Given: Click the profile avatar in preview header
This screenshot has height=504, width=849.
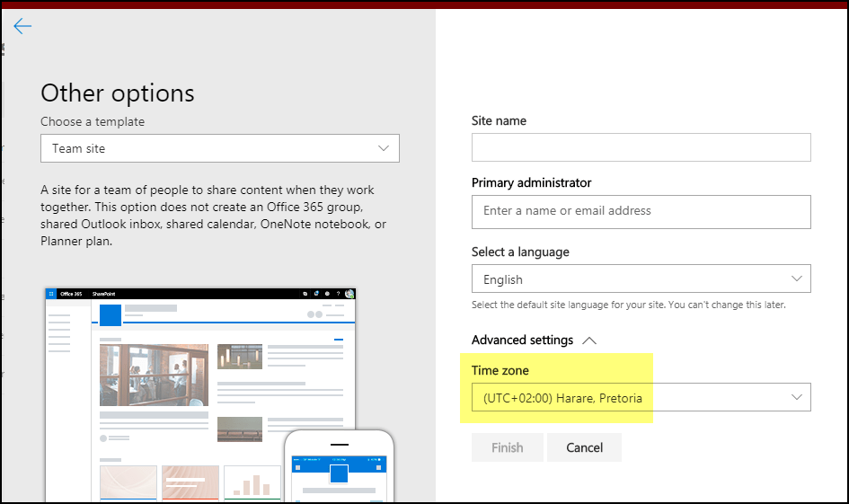Looking at the screenshot, I should (349, 294).
